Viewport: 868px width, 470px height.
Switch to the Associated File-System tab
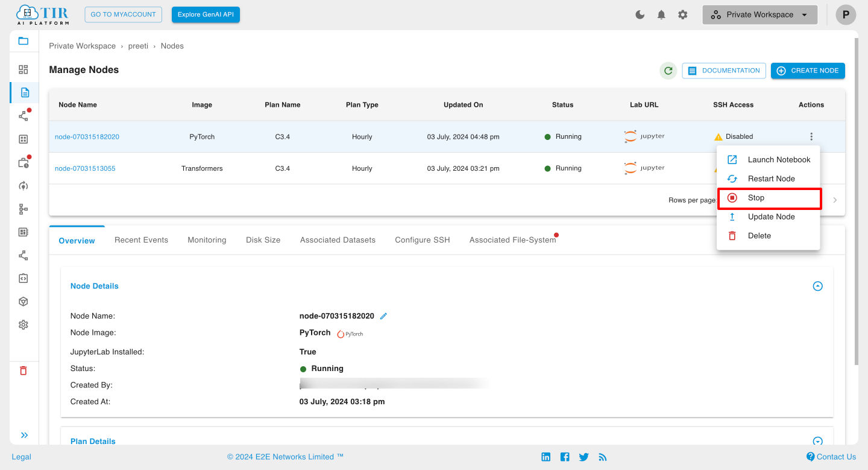[513, 240]
